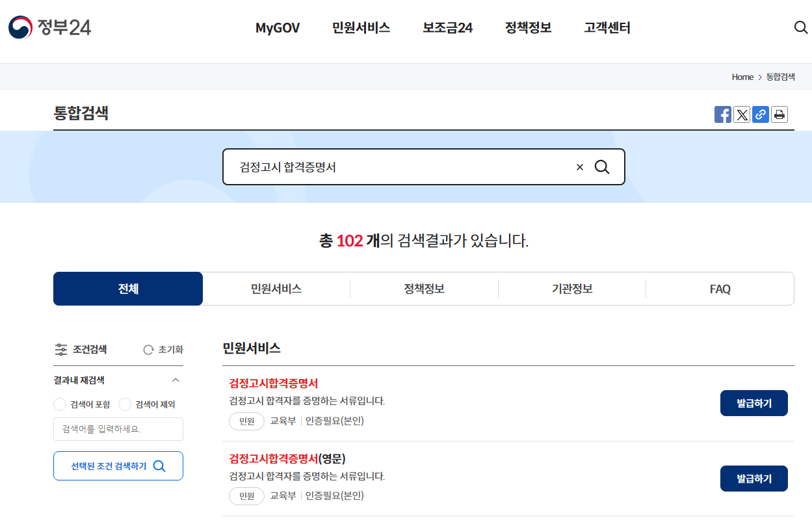This screenshot has height=526, width=812.
Task: Share the page via the Facebook icon
Action: click(x=722, y=114)
